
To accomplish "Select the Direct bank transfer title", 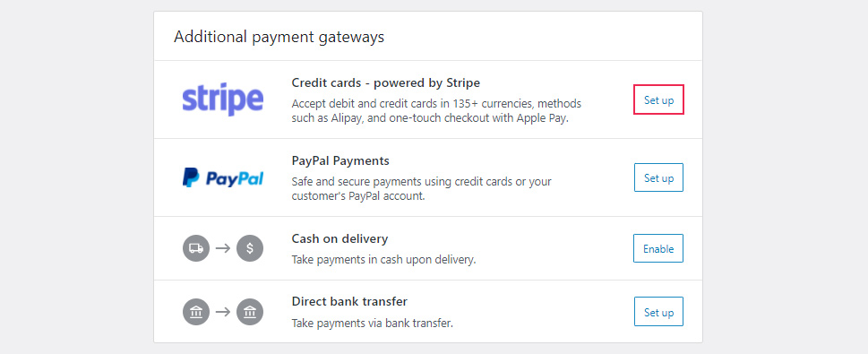I will click(349, 302).
